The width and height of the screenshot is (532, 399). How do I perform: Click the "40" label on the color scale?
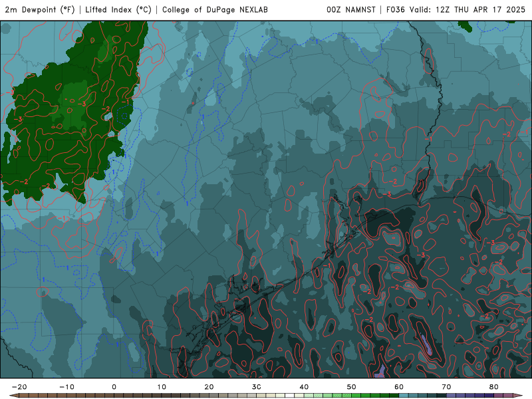pyautogui.click(x=304, y=387)
